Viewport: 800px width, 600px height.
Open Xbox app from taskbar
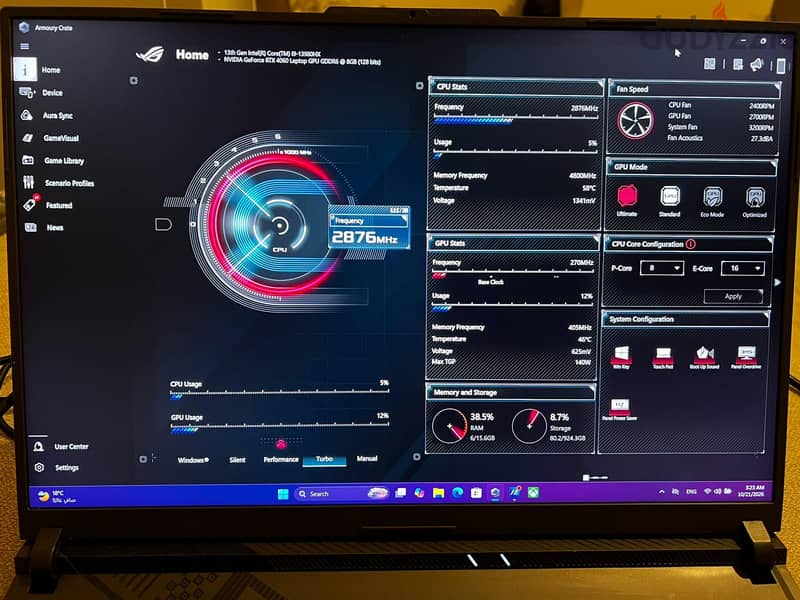pos(533,492)
